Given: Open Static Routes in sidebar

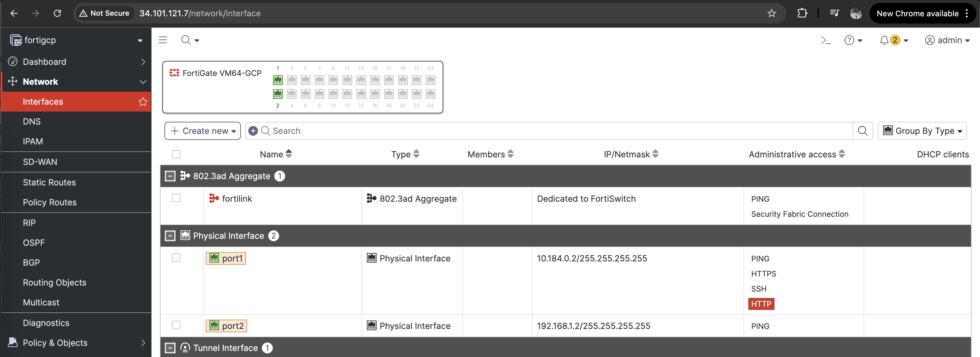Looking at the screenshot, I should coord(49,182).
